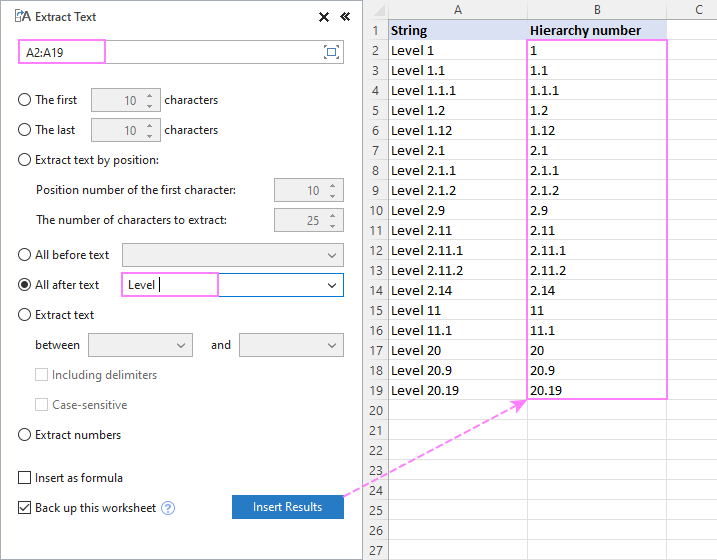Open 'All after text' dropdown arrow
717x560 pixels.
click(332, 285)
